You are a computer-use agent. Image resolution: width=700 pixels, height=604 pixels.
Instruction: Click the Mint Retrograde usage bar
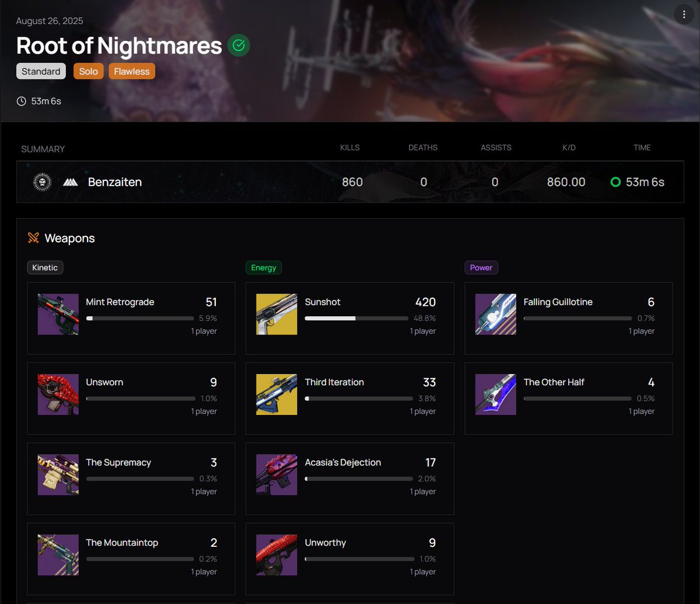(140, 319)
